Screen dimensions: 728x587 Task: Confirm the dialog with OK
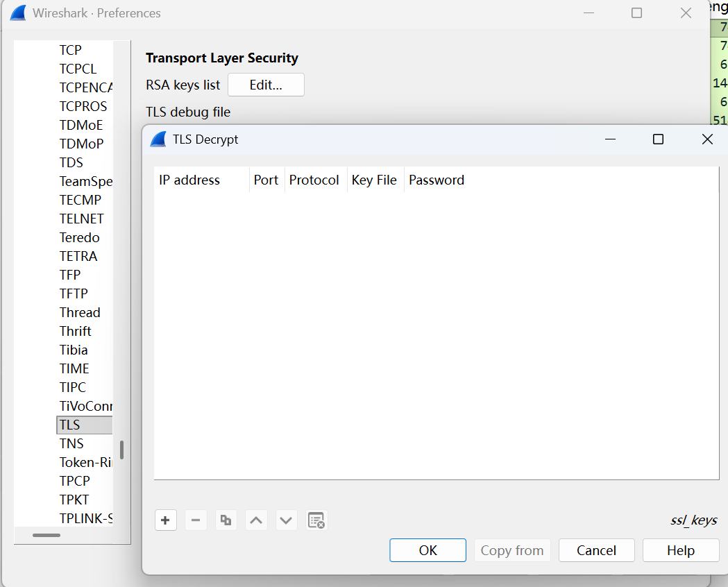pos(428,550)
